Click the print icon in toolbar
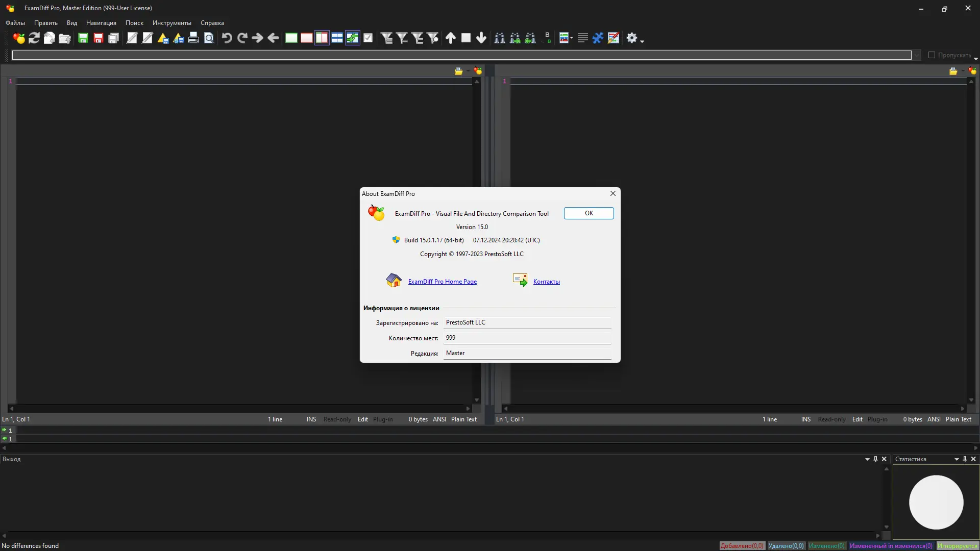This screenshot has height=551, width=980. tap(193, 38)
